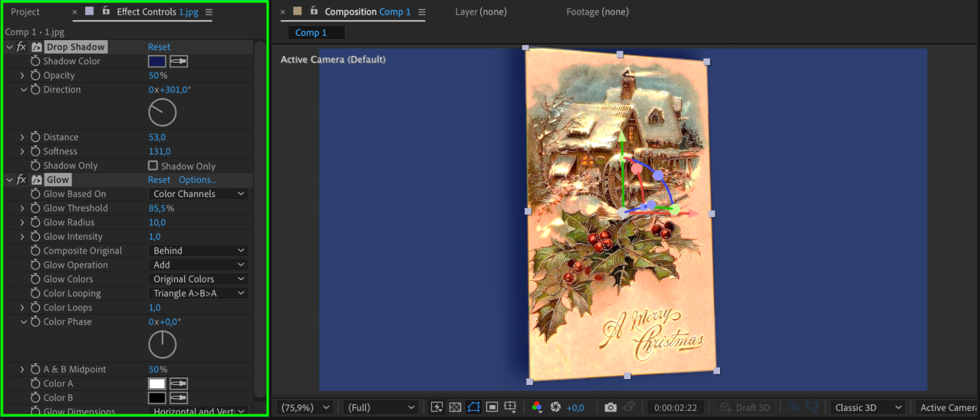Open the Classic 3D renderer dropdown

868,408
